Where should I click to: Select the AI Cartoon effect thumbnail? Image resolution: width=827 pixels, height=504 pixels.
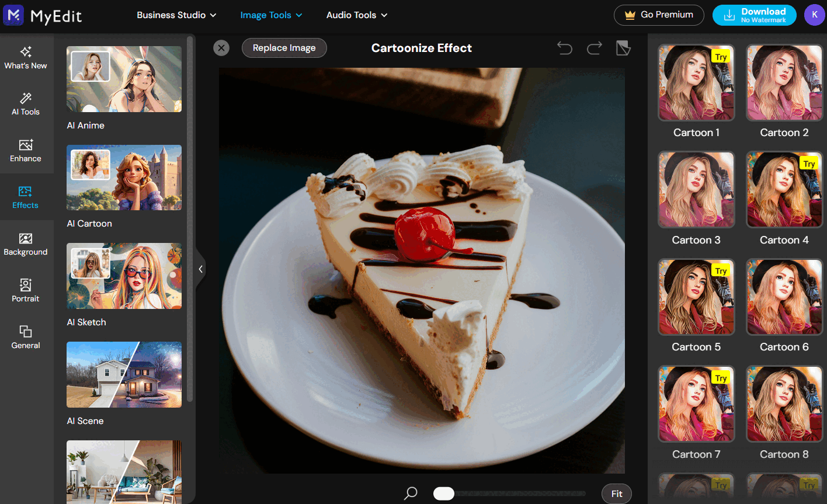(124, 178)
